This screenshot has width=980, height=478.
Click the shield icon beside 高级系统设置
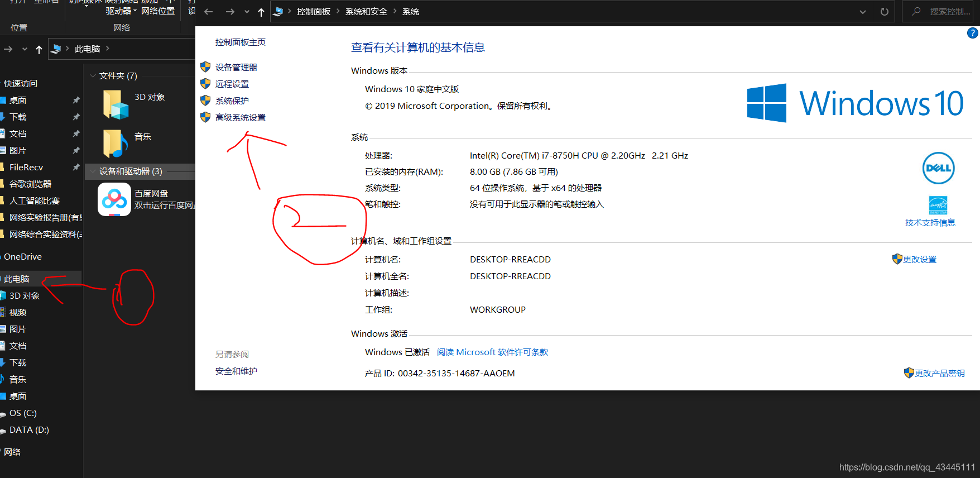205,117
